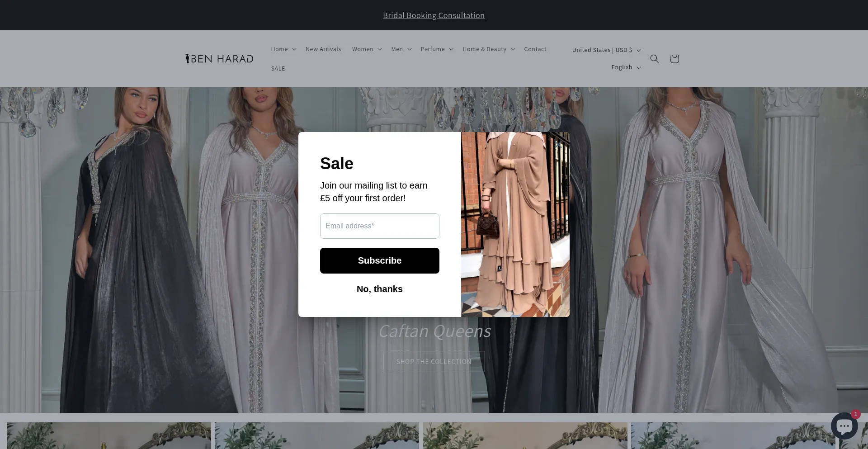Viewport: 868px width, 449px height.
Task: Open the Contact page
Action: tap(535, 49)
